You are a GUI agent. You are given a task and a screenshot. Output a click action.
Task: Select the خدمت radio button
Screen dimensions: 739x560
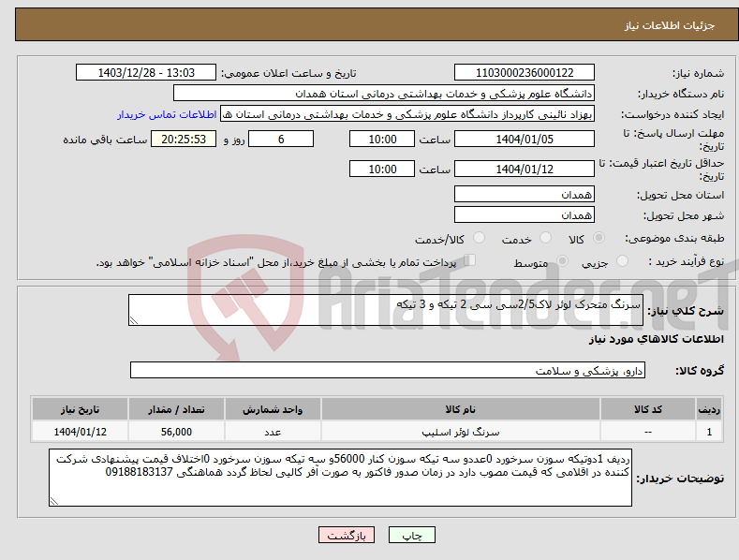click(x=545, y=238)
